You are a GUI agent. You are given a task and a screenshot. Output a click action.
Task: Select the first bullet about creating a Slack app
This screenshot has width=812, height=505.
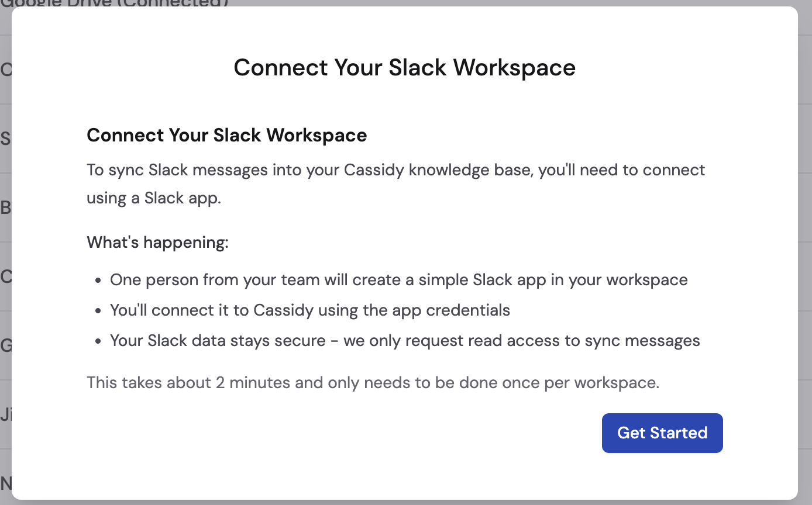click(398, 279)
